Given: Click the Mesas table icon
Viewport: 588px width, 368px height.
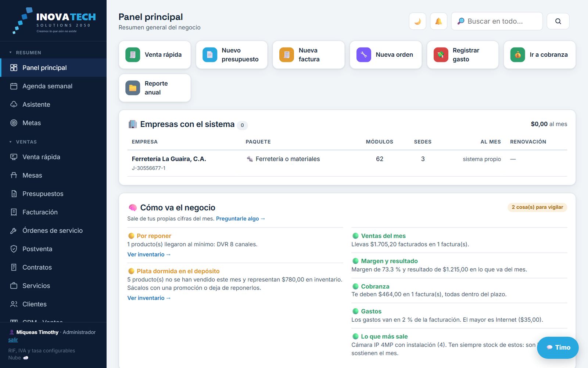Looking at the screenshot, I should (x=14, y=175).
